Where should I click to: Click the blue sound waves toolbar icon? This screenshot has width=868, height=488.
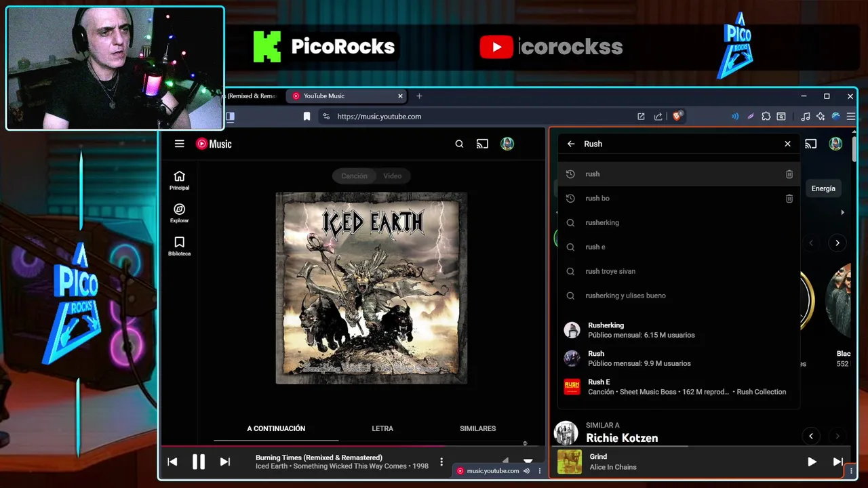[x=735, y=117]
